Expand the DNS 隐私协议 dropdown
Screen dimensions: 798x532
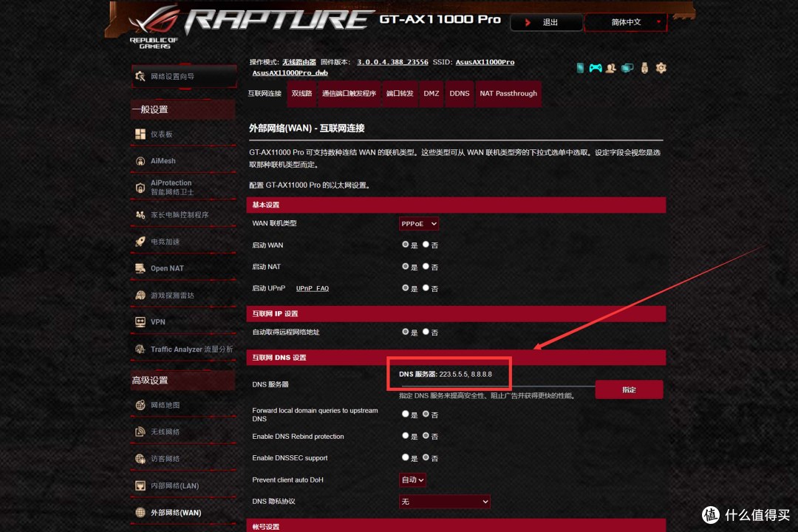(444, 502)
